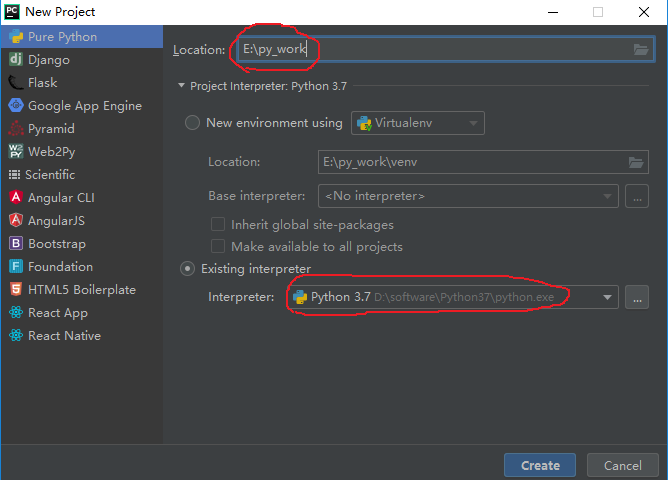This screenshot has width=668, height=480.
Task: Select Scientific project type
Action: coord(82,175)
